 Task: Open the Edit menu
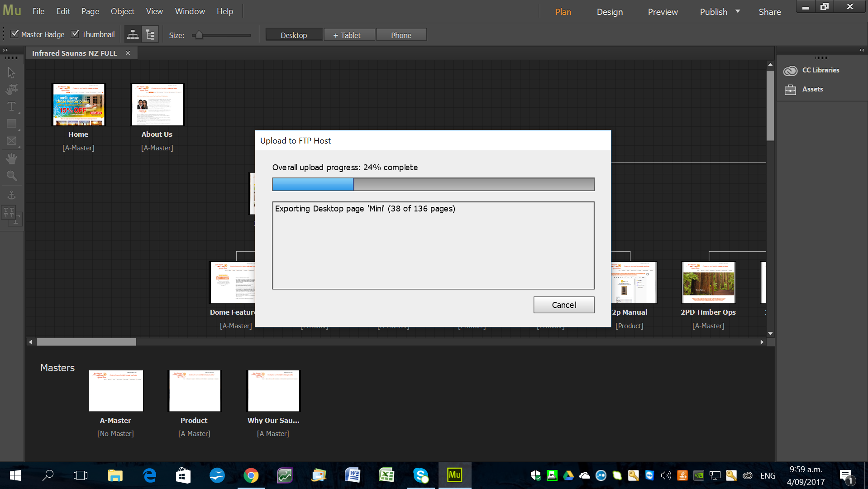(63, 11)
